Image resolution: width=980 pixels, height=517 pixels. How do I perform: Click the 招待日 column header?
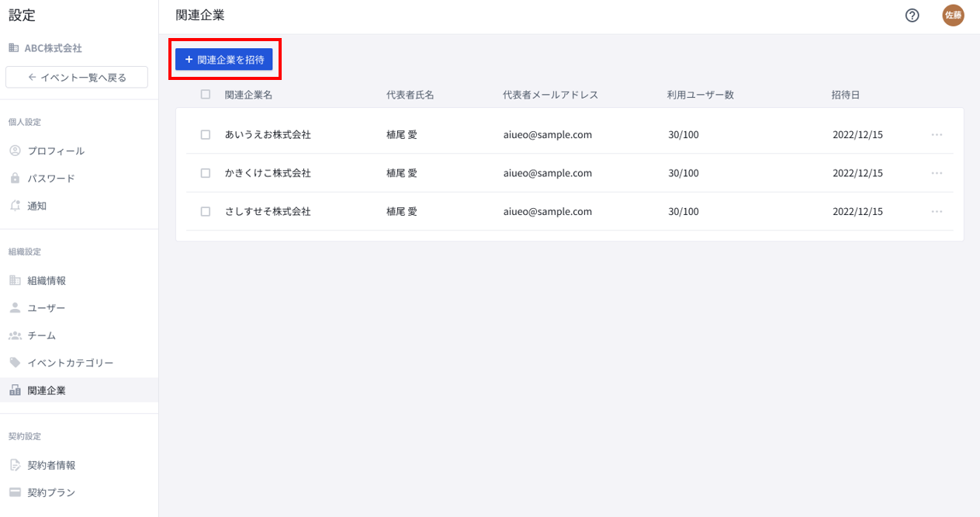pyautogui.click(x=845, y=95)
